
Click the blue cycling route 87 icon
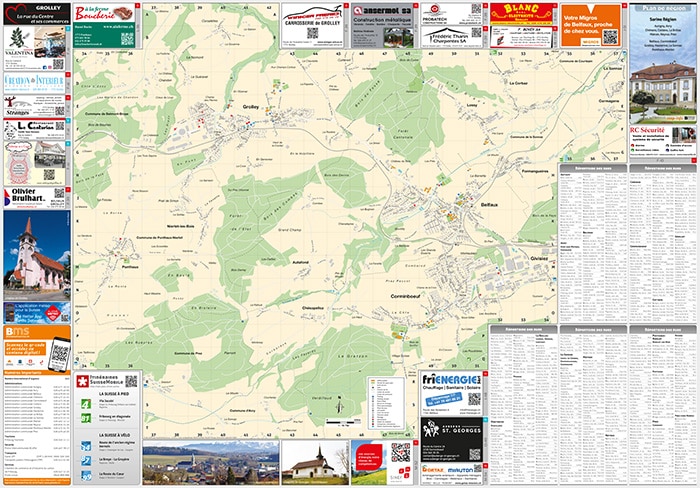86,461
